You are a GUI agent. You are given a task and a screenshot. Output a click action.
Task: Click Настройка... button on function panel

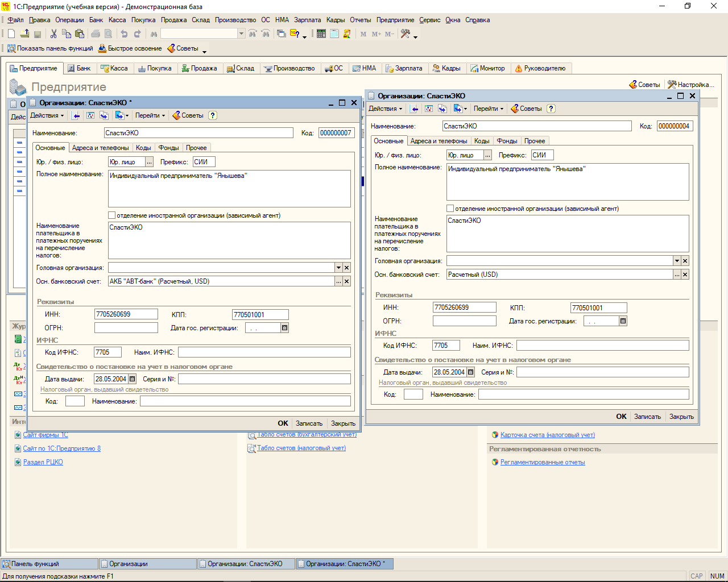click(x=690, y=85)
